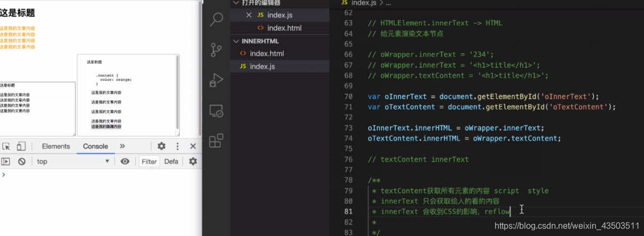This screenshot has width=644, height=236.
Task: Select the Console tab in DevTools
Action: 96,147
